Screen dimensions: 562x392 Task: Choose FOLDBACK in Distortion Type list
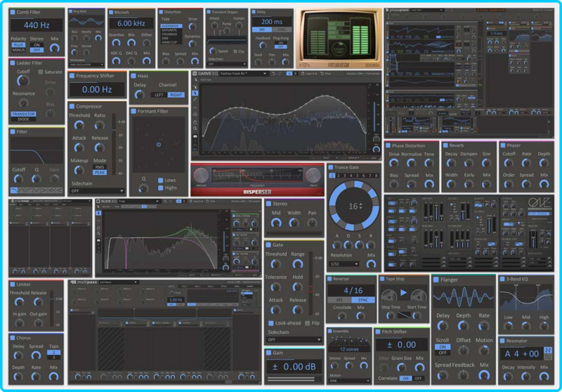[x=171, y=34]
